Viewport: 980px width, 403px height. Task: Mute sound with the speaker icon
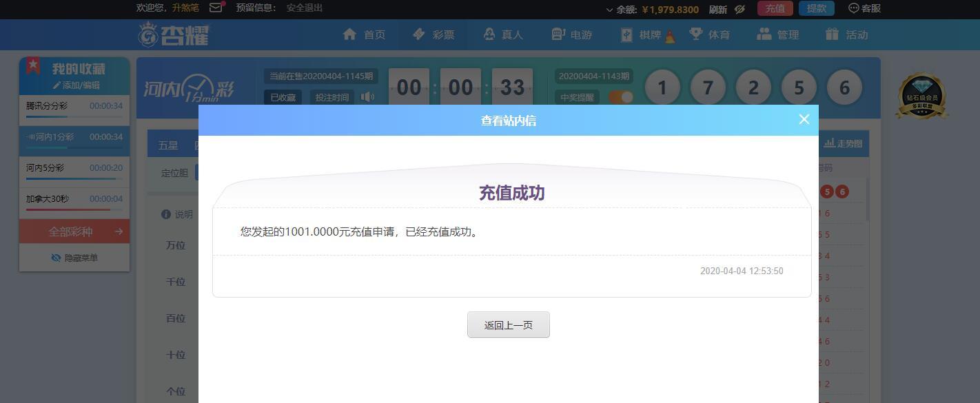pyautogui.click(x=368, y=97)
